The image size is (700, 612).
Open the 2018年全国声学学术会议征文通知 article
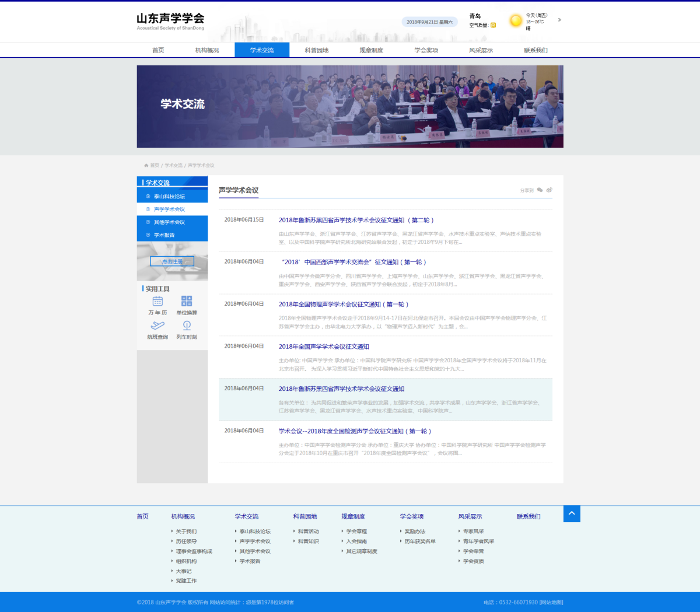click(324, 347)
